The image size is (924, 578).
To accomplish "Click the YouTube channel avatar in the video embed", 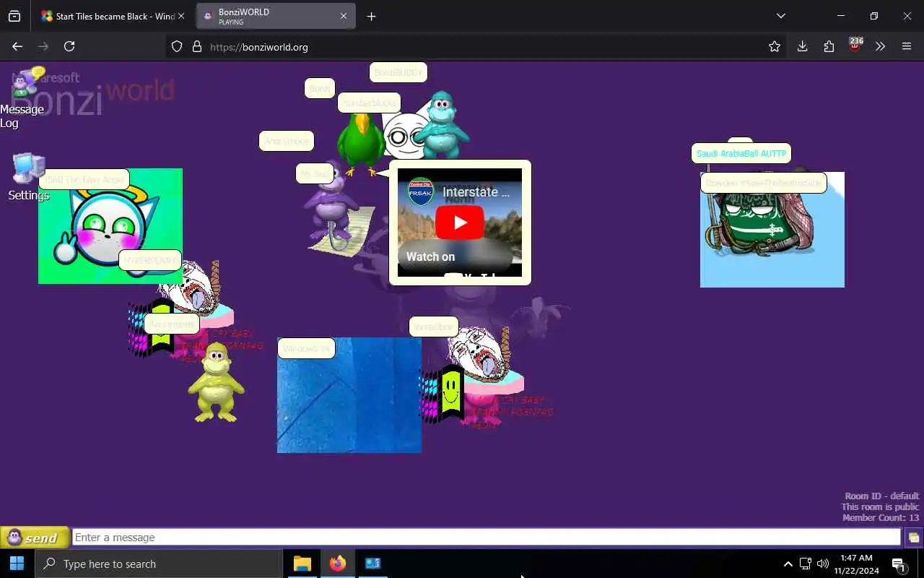I will click(421, 191).
